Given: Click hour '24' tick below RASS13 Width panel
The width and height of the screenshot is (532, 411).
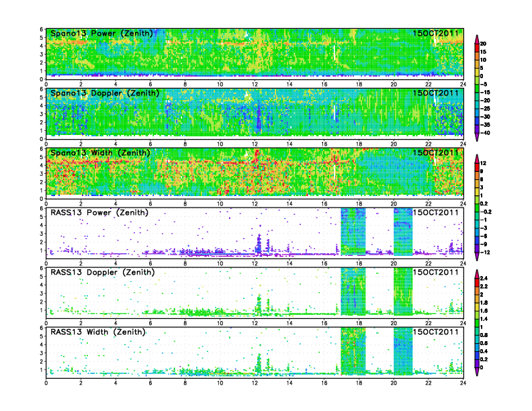Looking at the screenshot, I should (463, 383).
